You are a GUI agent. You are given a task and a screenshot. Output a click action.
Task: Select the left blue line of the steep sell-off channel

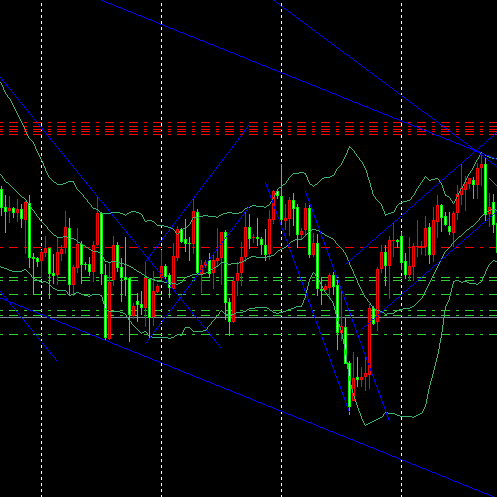pyautogui.click(x=307, y=297)
